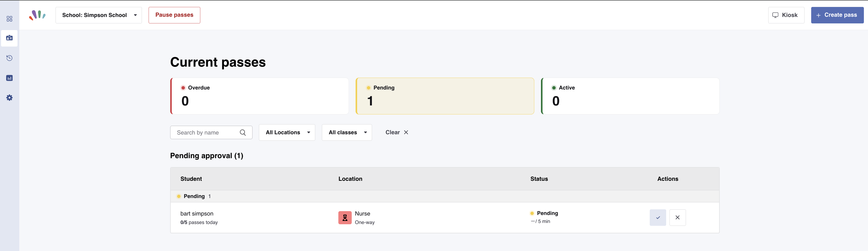Image resolution: width=868 pixels, height=251 pixels.
Task: Click the Search by name field
Action: point(211,132)
